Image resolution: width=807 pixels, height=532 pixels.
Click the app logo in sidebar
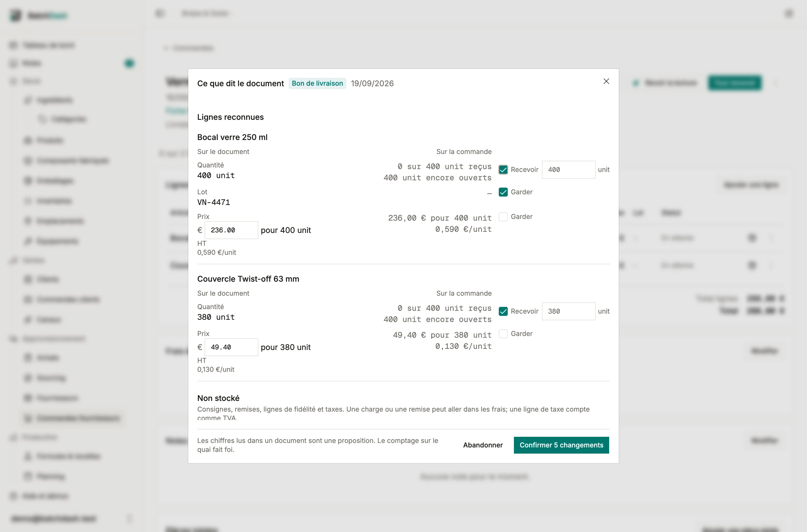(15, 15)
